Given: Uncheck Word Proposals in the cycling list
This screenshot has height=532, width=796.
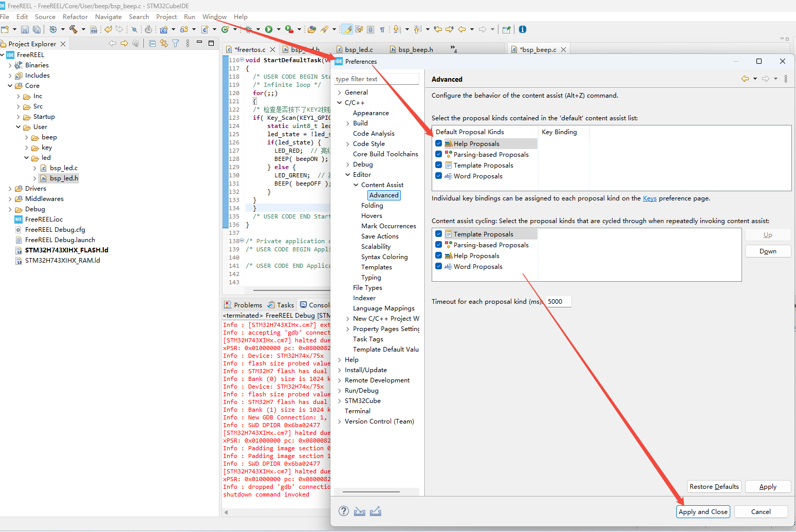Looking at the screenshot, I should pyautogui.click(x=438, y=266).
